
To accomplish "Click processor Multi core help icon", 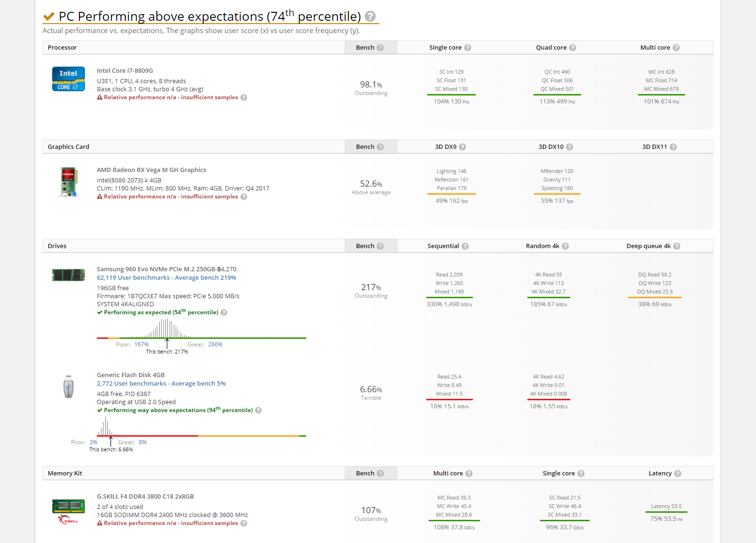I will click(676, 48).
